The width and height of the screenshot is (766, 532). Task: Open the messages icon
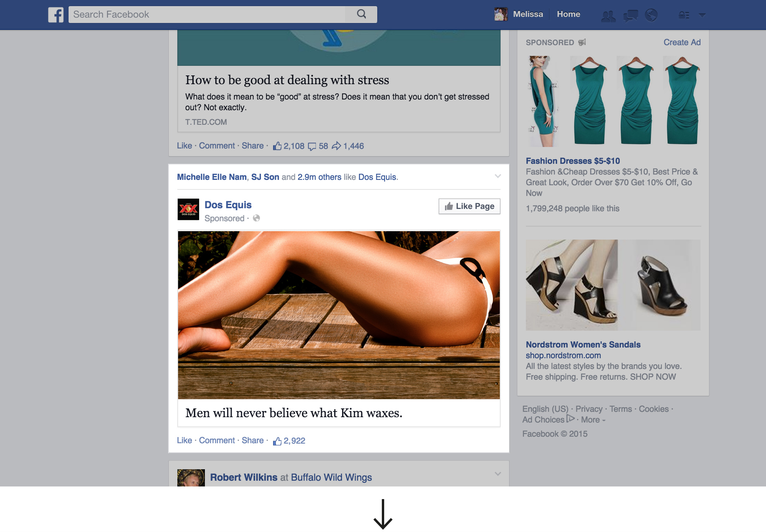(630, 15)
